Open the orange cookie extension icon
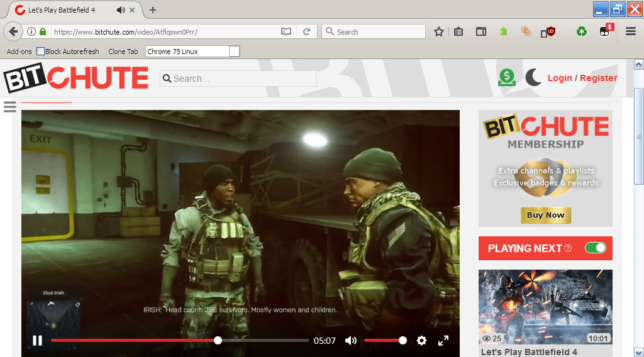This screenshot has height=357, width=644. 526,31
